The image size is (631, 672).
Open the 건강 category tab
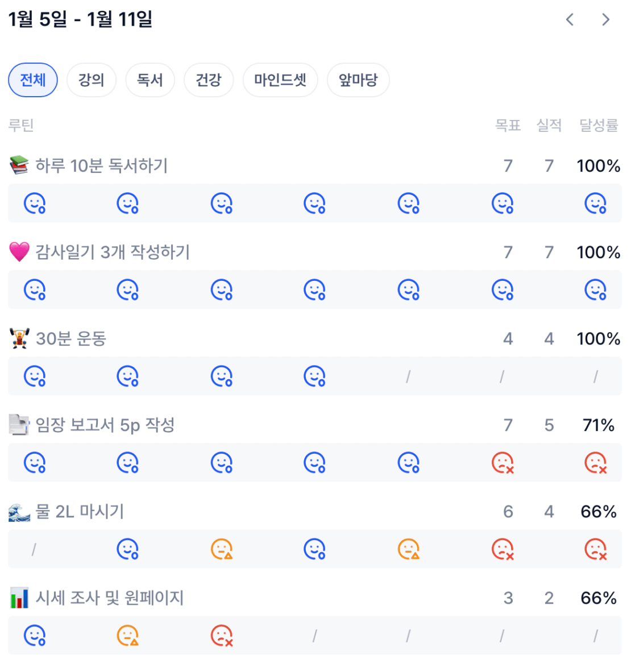click(209, 80)
